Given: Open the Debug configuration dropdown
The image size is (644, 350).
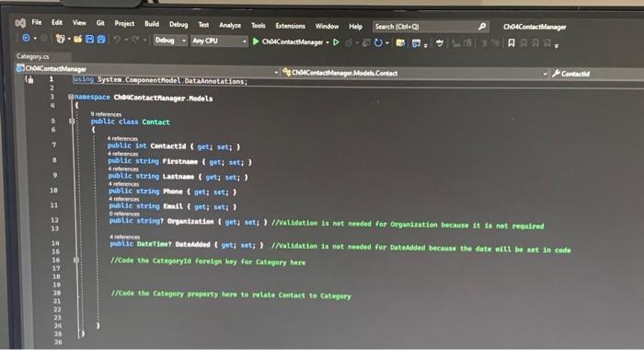Looking at the screenshot, I should coord(170,41).
